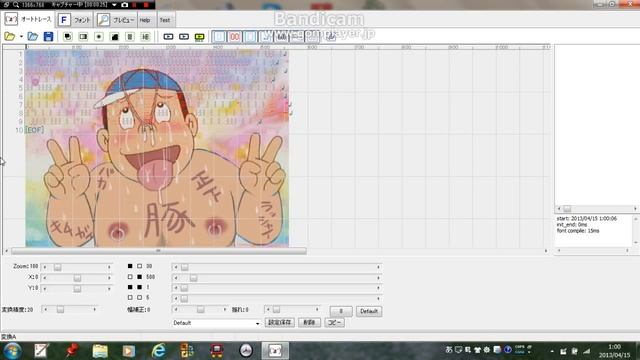Click the blue open-folder toolbar icon
This screenshot has width=640, height=360.
[33, 37]
